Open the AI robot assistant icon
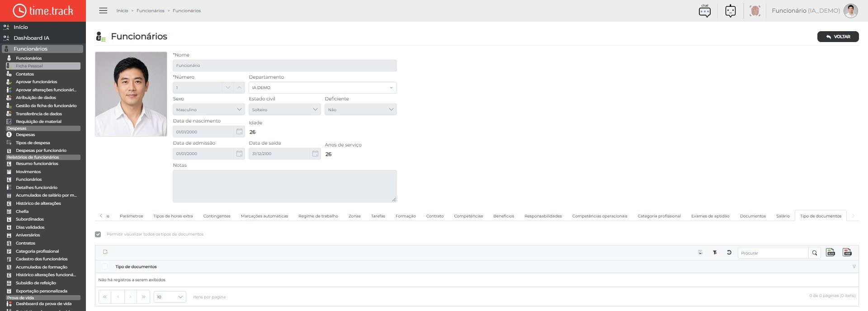 click(x=731, y=11)
